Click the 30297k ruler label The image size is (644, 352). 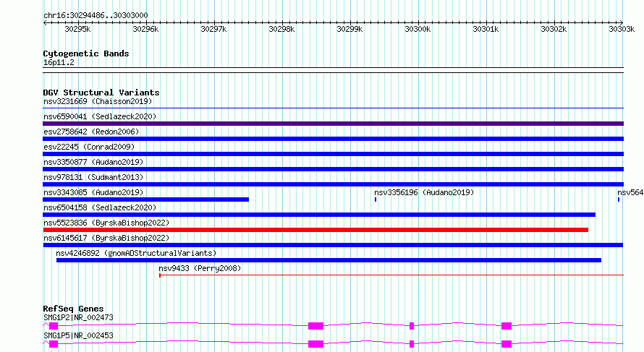pyautogui.click(x=213, y=29)
